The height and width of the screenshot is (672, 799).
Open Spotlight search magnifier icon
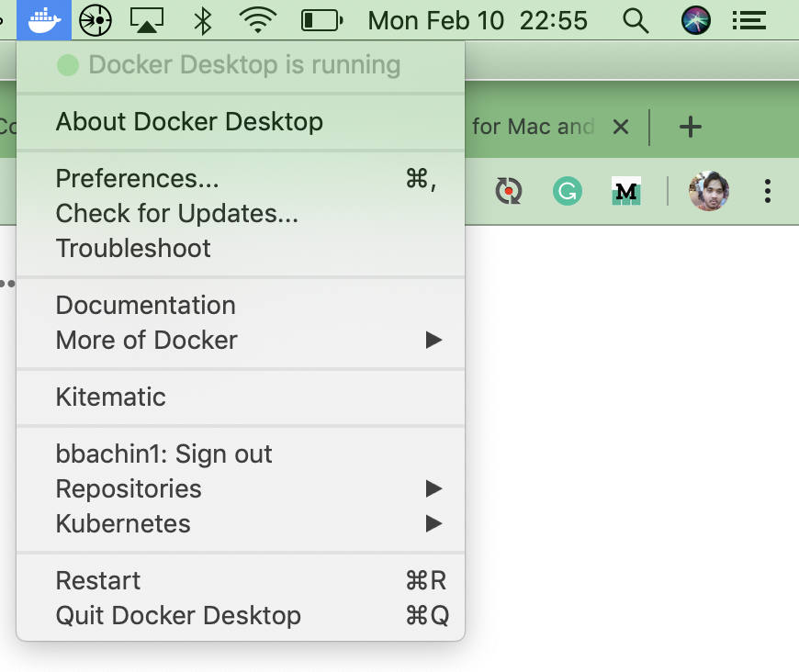pyautogui.click(x=636, y=21)
